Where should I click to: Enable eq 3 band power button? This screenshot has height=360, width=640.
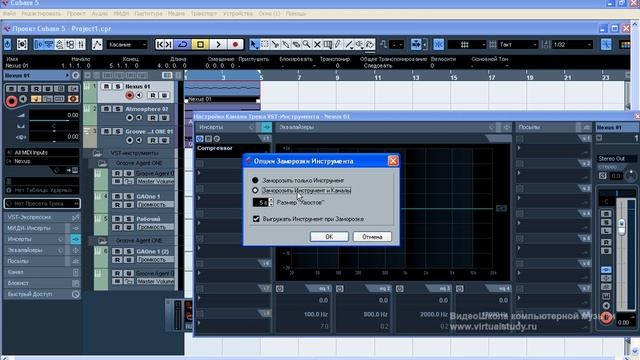pos(400,289)
